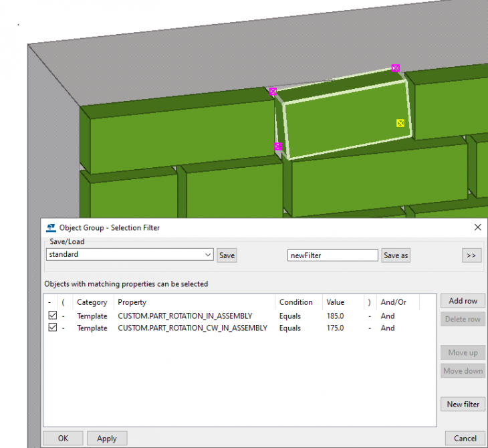
Task: Click Equals condition in 185.0 row
Action: pos(290,316)
